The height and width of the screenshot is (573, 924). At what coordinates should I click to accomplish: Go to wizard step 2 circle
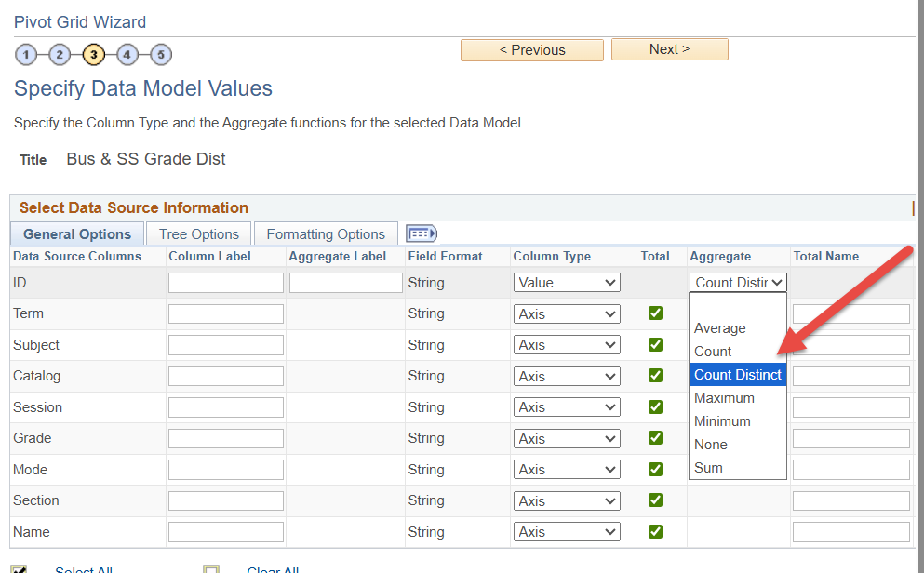[60, 54]
